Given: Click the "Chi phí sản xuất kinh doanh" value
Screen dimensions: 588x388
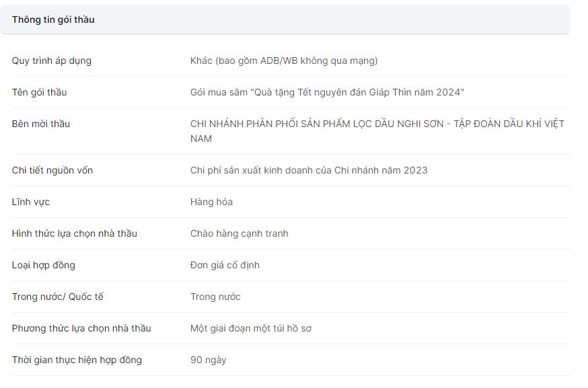Looking at the screenshot, I should pos(309,170).
